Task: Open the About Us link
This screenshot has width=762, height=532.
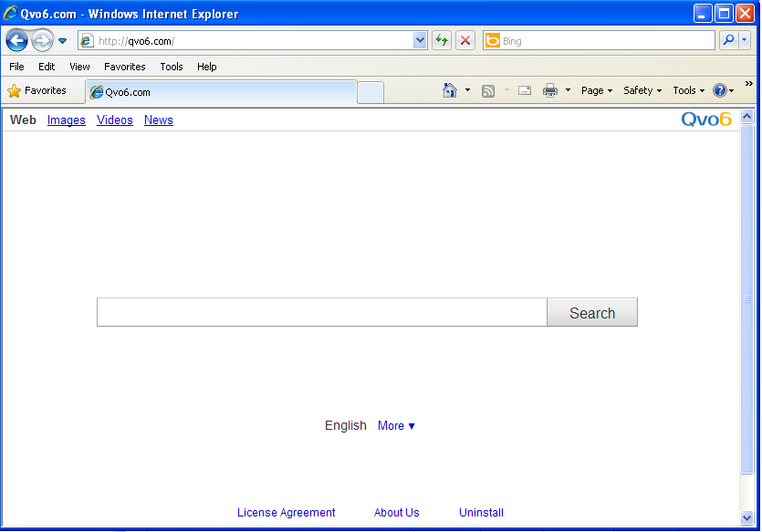Action: pos(397,513)
